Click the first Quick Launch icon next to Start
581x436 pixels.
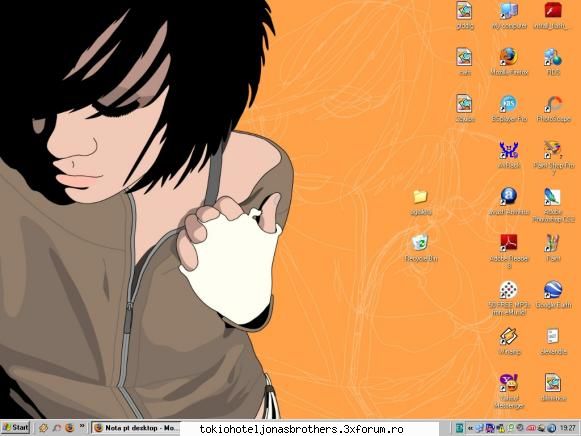point(43,428)
